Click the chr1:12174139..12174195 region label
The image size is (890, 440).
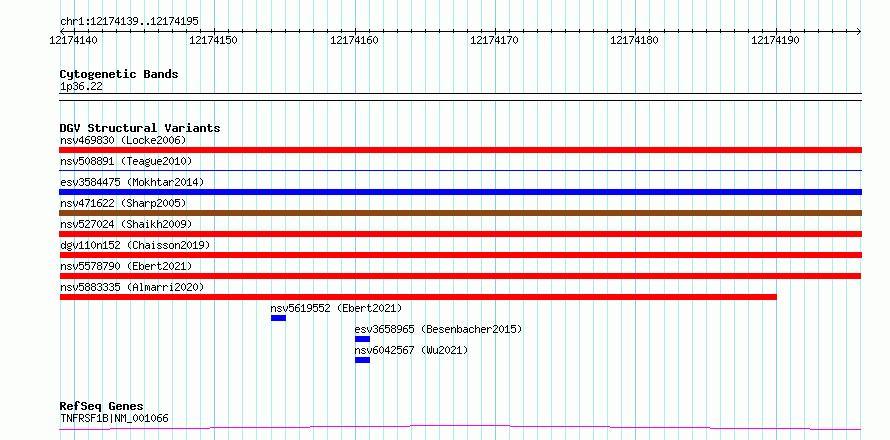coord(129,21)
